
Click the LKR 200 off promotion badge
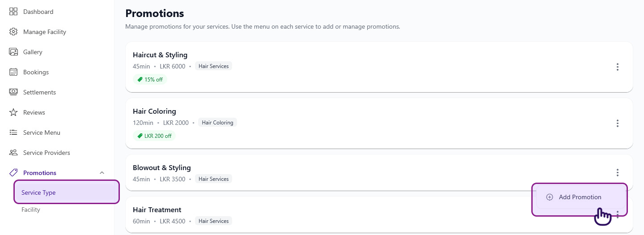[154, 136]
